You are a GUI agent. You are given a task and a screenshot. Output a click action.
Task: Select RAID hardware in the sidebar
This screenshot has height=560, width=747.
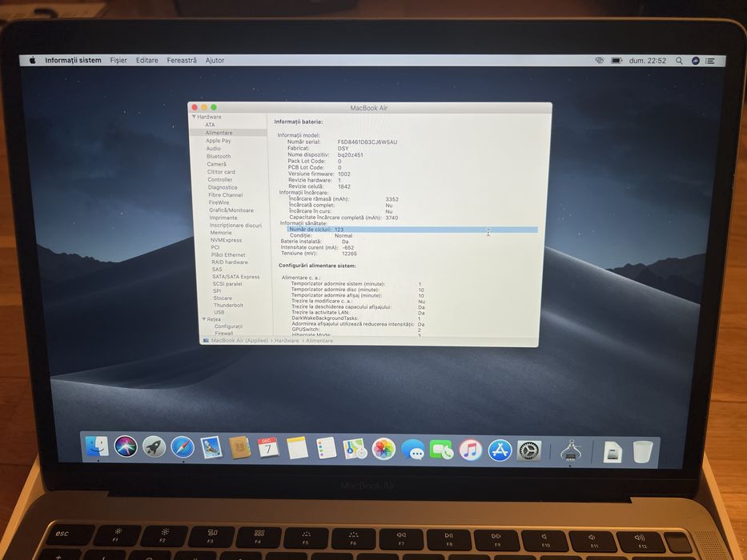[x=230, y=262]
